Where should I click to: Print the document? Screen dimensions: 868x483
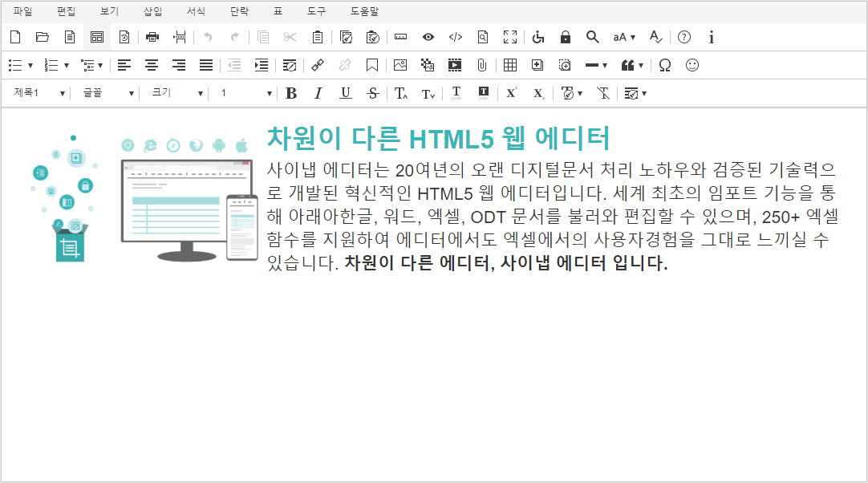pos(152,37)
